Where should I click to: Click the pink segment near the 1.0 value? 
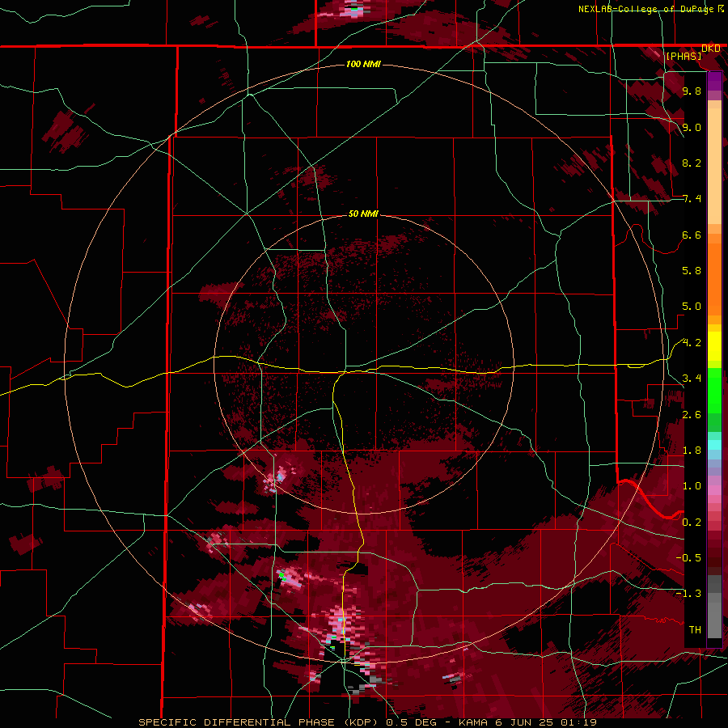pyautogui.click(x=714, y=490)
